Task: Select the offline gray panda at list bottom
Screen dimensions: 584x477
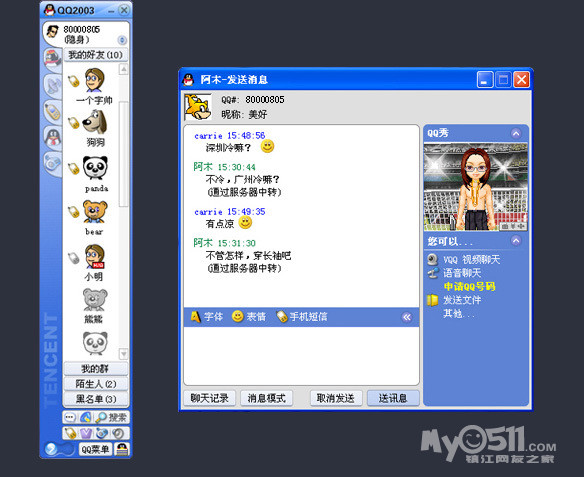Action: (x=95, y=343)
